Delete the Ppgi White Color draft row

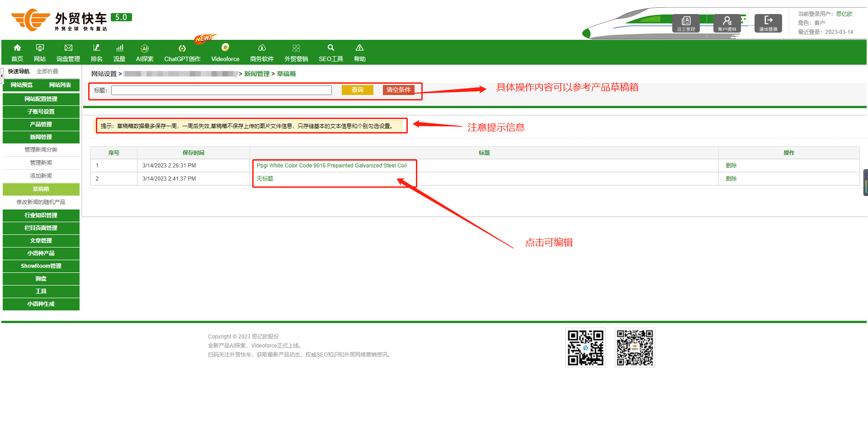pyautogui.click(x=731, y=166)
